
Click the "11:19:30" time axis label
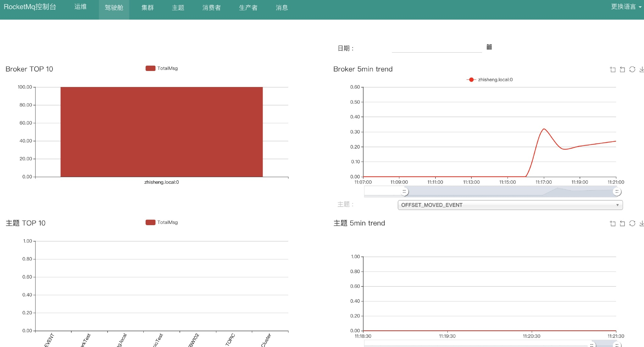(447, 336)
